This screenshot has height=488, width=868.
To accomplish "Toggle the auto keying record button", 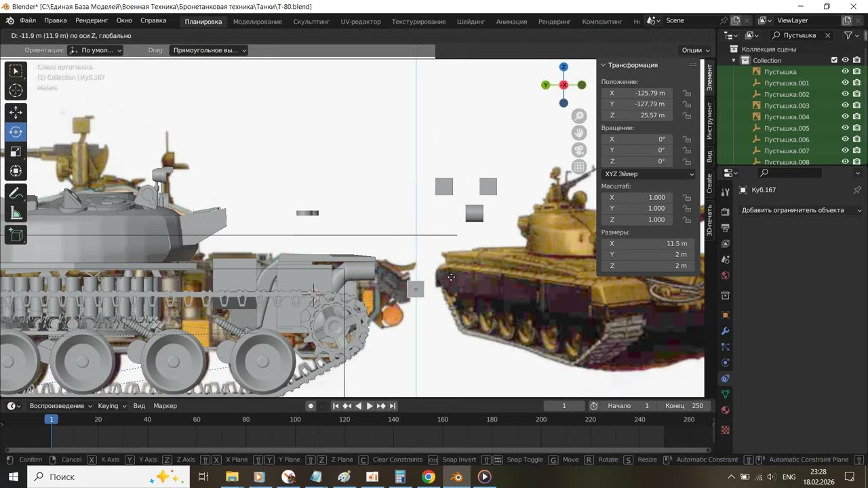I will 311,406.
